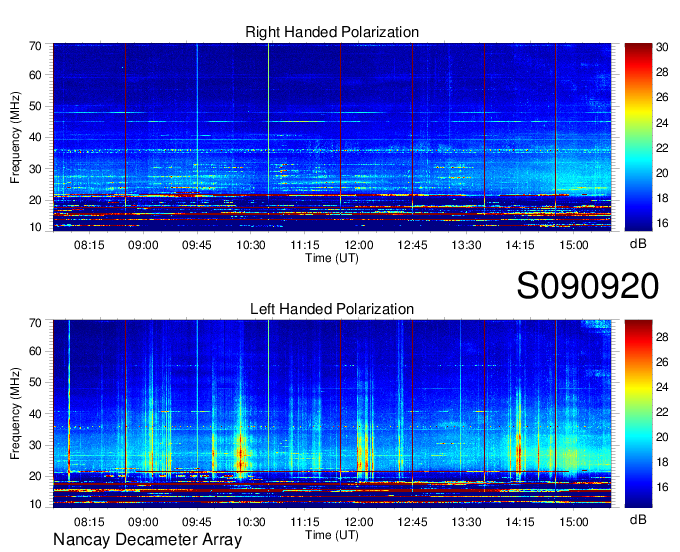Screen dimensions: 680x552
Task: Click the 30 MHz tick of Right Handed plot
Action: click(35, 169)
